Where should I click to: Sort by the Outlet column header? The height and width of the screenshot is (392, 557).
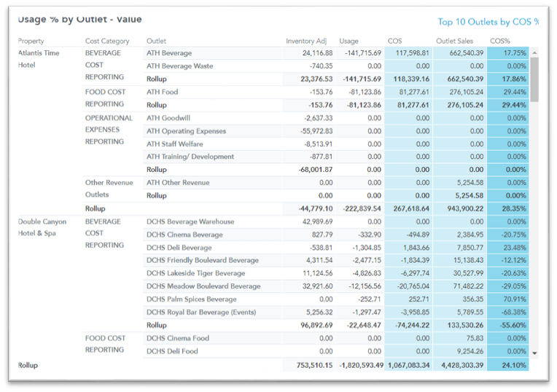[x=156, y=42]
